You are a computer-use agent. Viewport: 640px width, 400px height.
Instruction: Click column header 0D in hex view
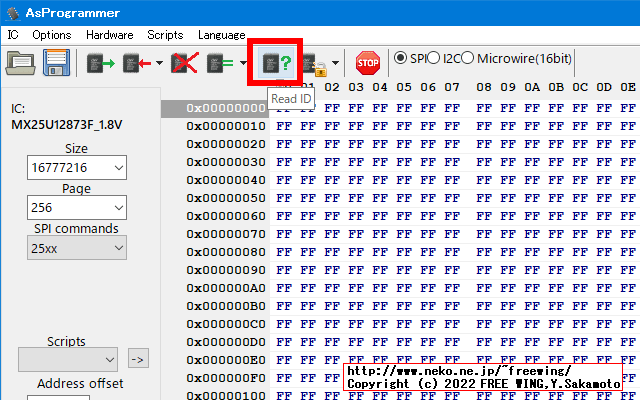point(604,87)
